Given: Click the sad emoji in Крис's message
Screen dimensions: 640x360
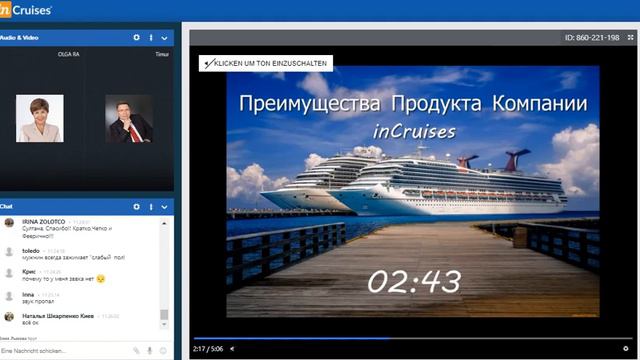Looking at the screenshot, I should click(101, 279).
